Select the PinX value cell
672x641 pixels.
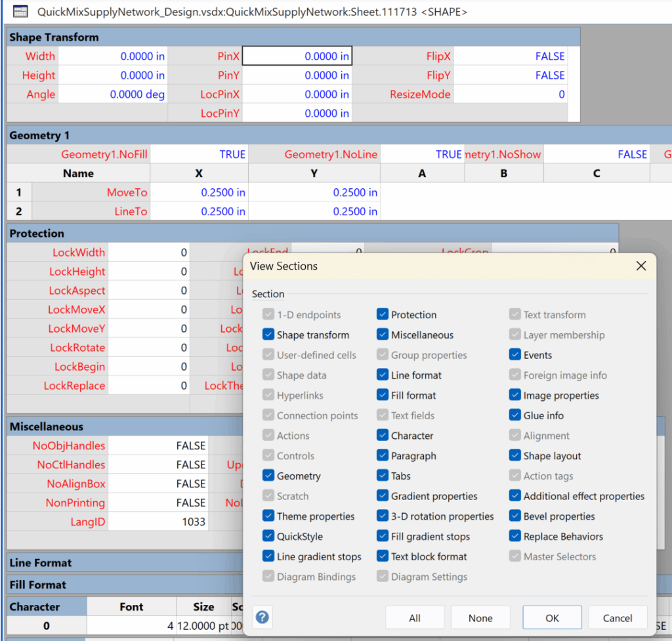[x=297, y=56]
